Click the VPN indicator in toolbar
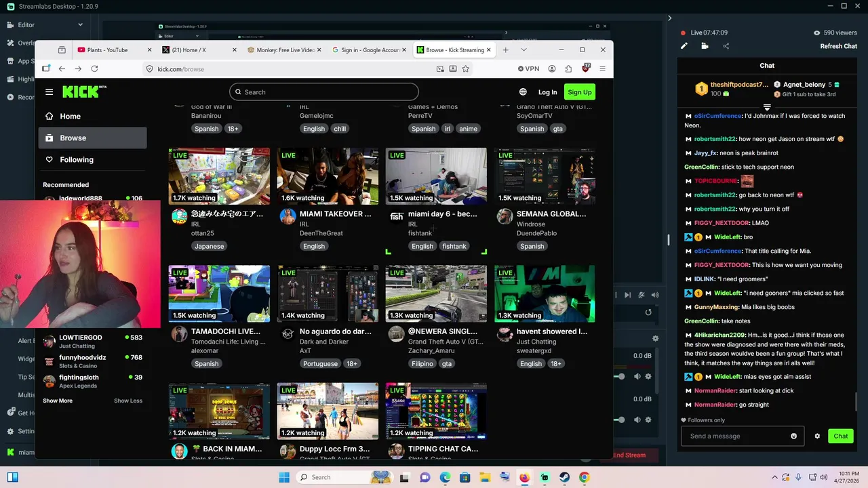Screen dimensions: 868x488 click(x=528, y=68)
